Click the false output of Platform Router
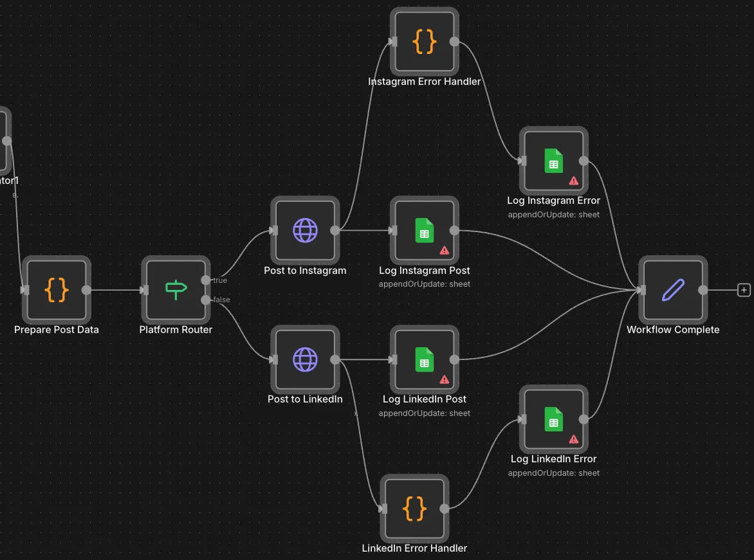The height and width of the screenshot is (560, 754). tap(206, 300)
